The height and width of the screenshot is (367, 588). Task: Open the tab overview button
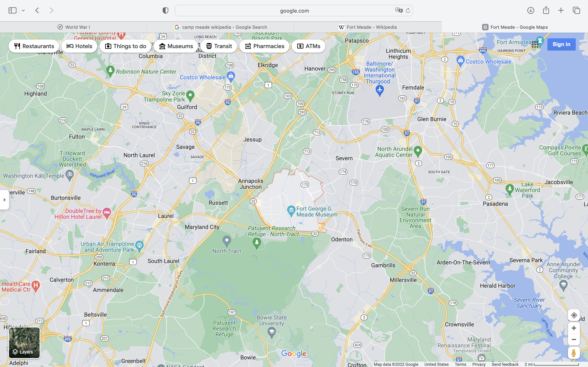576,10
